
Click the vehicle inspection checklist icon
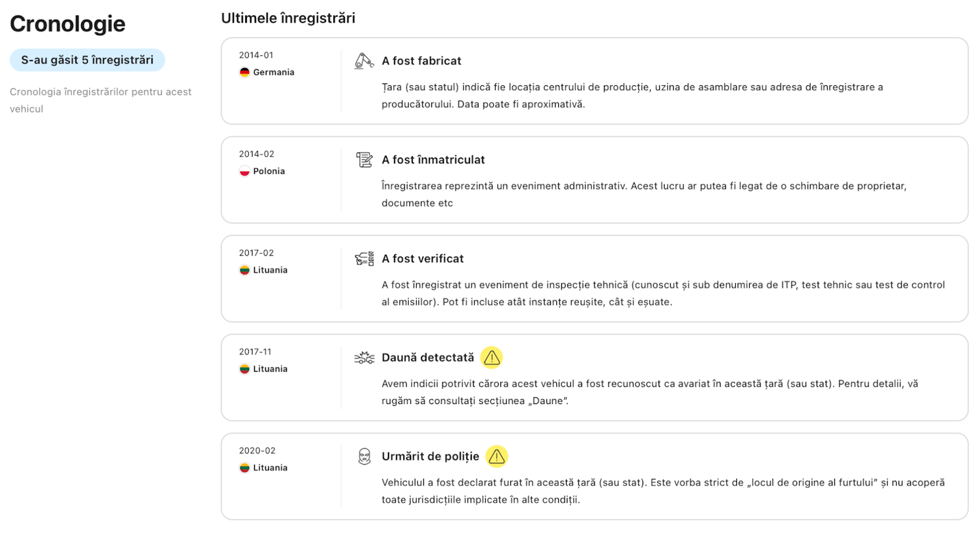[364, 259]
